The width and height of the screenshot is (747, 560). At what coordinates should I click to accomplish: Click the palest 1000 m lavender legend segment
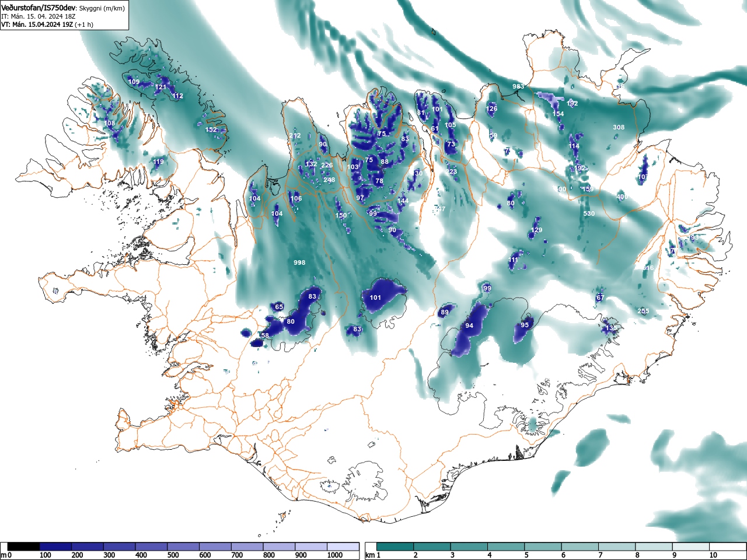[343, 547]
